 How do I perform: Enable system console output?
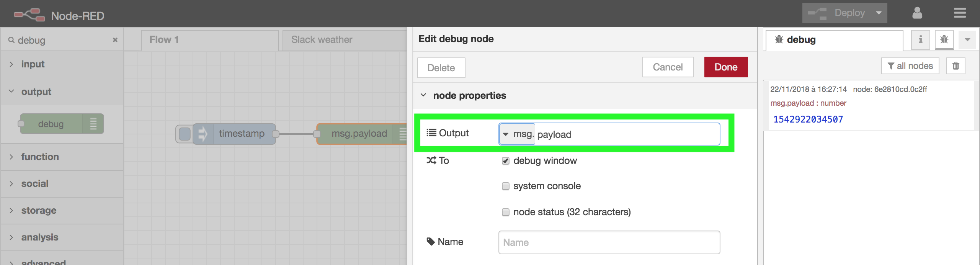coord(505,186)
